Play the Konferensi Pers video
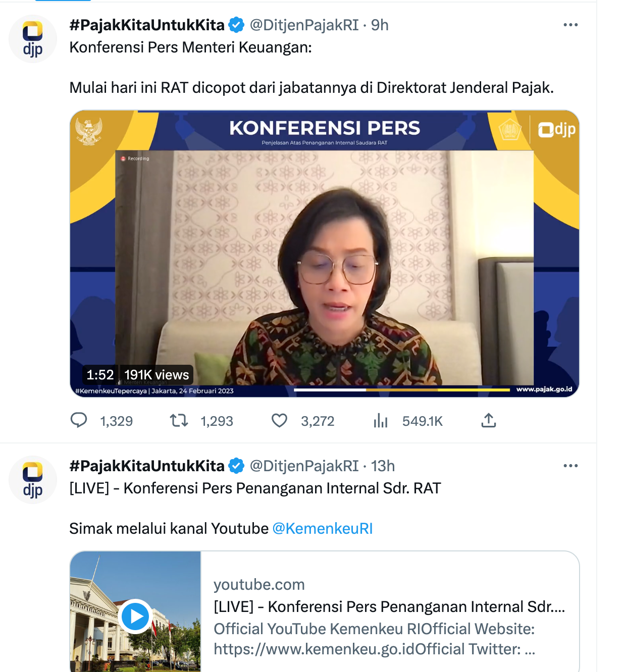This screenshot has width=625, height=672. [x=326, y=253]
